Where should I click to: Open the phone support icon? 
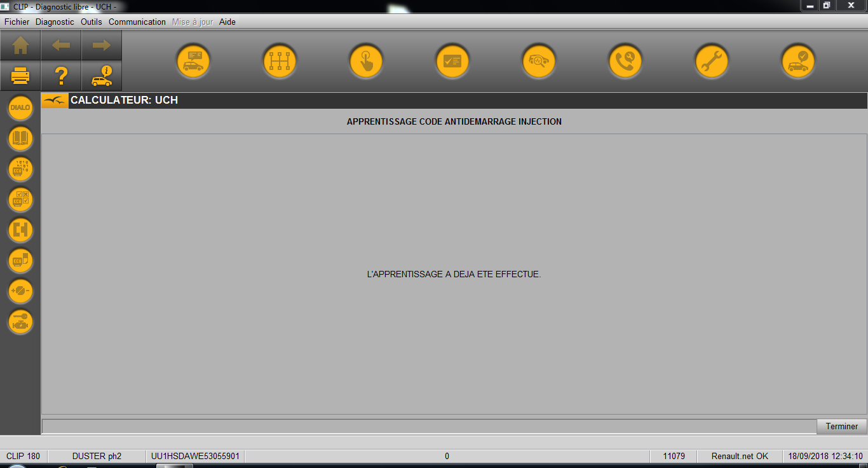(625, 61)
